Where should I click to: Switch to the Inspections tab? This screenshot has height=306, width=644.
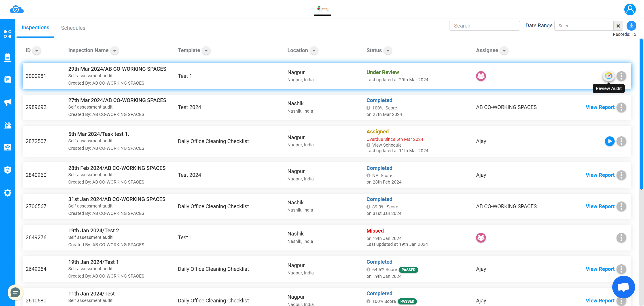(36, 28)
